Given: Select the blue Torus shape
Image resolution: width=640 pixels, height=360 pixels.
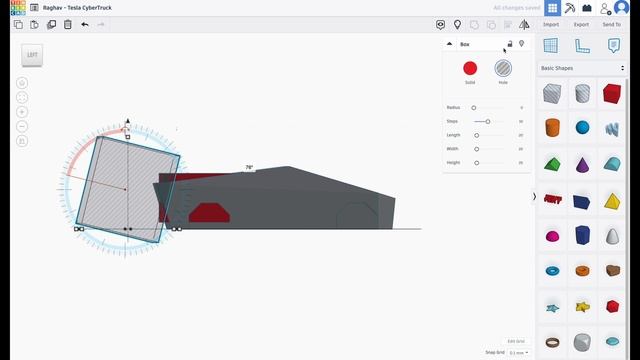Looking at the screenshot, I should coord(552,271).
